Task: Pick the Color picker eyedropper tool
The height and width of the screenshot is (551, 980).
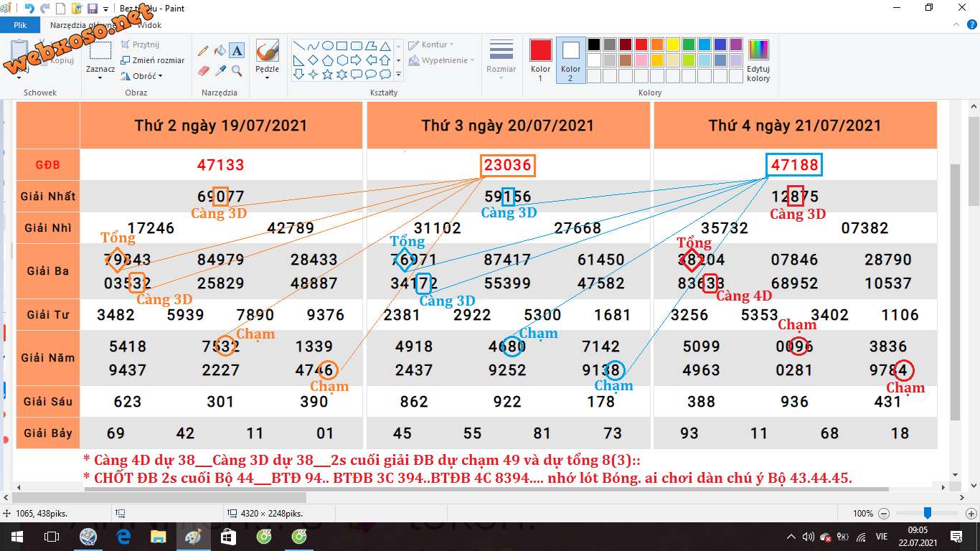Action: tap(220, 71)
